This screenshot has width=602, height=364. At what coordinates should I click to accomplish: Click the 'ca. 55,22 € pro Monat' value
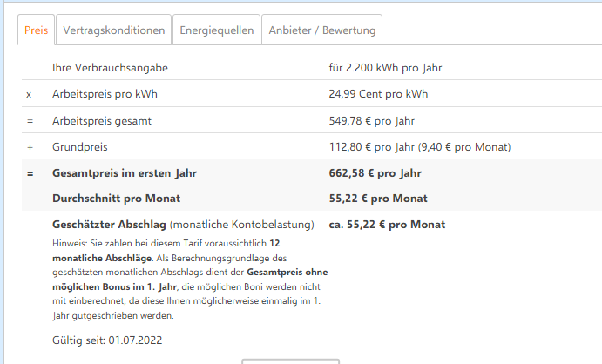click(387, 225)
